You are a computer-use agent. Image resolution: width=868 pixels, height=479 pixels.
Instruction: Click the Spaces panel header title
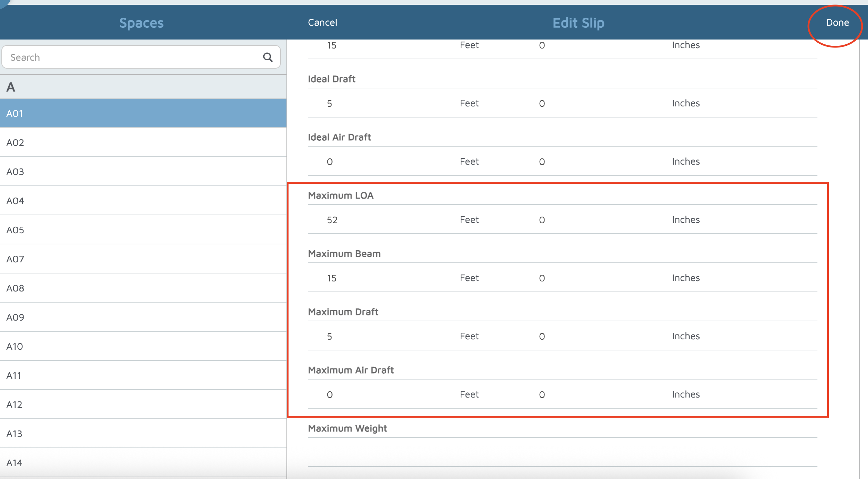click(141, 23)
